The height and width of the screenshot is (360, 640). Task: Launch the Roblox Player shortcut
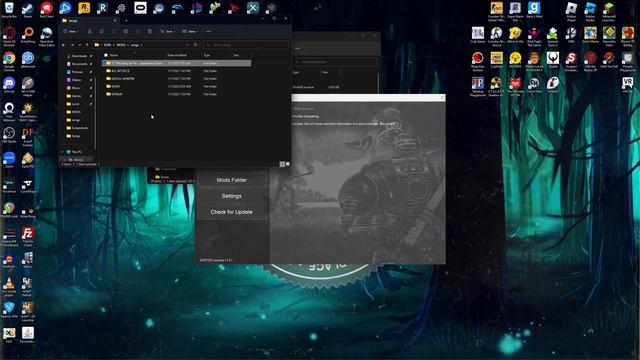tap(571, 11)
